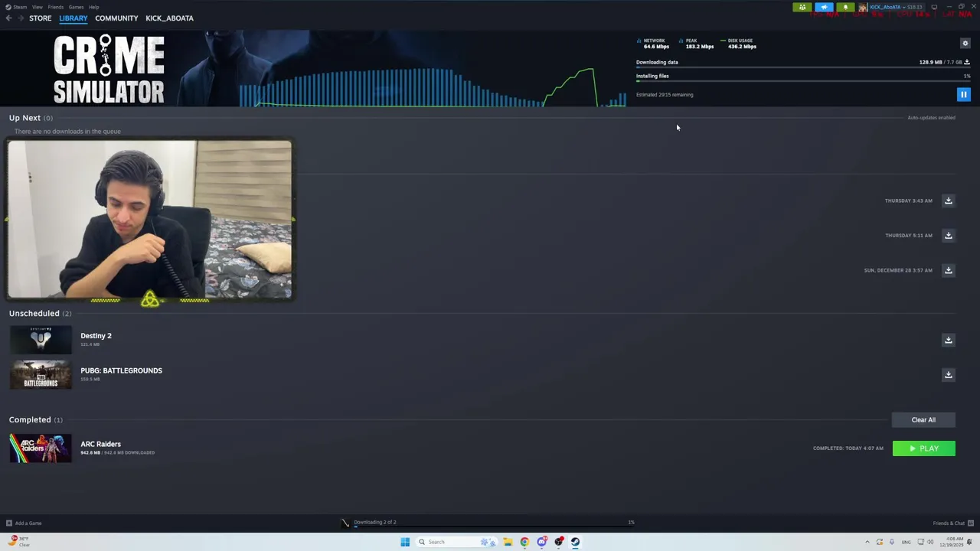Open the Friends menu

(55, 7)
